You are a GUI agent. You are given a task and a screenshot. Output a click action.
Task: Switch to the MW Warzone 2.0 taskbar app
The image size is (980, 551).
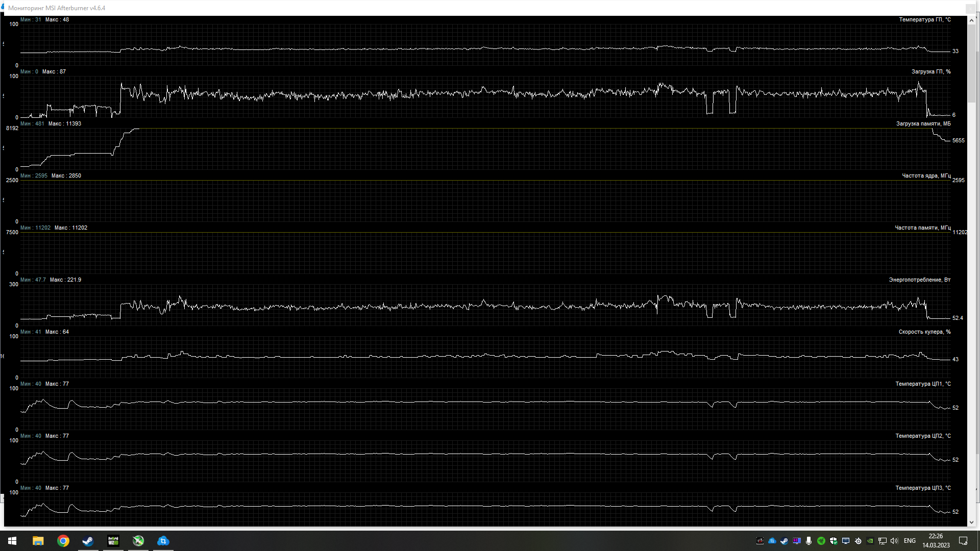point(113,541)
